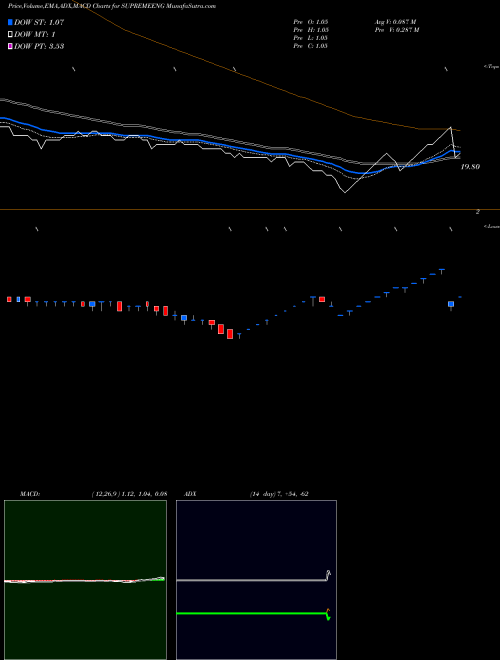Click the '<Tops' marker label
The width and height of the screenshot is (500, 660).
[x=491, y=67]
